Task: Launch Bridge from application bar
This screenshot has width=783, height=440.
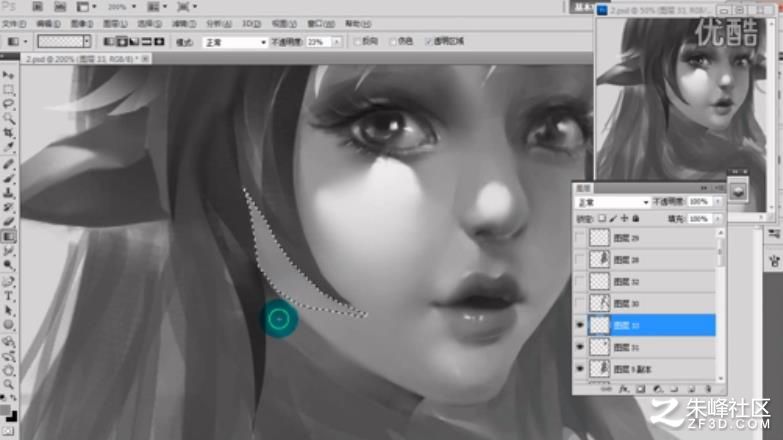Action: coord(37,7)
